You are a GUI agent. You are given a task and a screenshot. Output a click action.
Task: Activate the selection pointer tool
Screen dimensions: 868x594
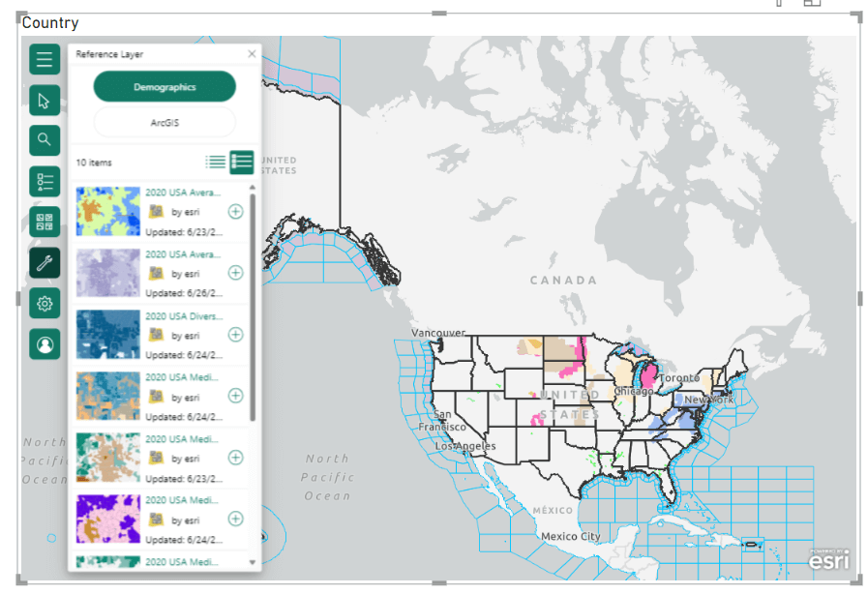coord(45,101)
